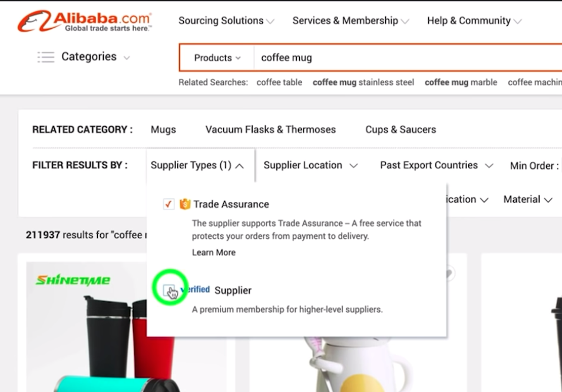Select the Mugs related category
This screenshot has height=392, width=562.
(163, 129)
